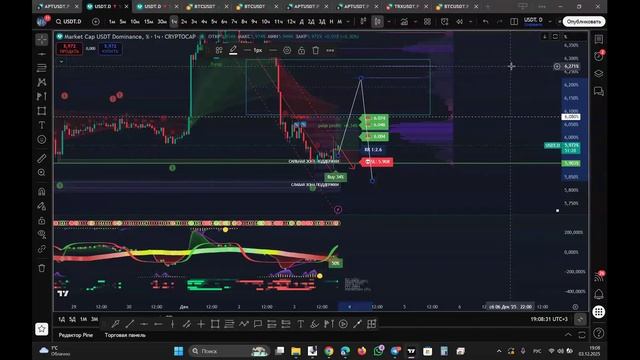640x360 pixels.
Task: Toggle lock for selected drawing in floating toolbar
Action: [x=301, y=50]
